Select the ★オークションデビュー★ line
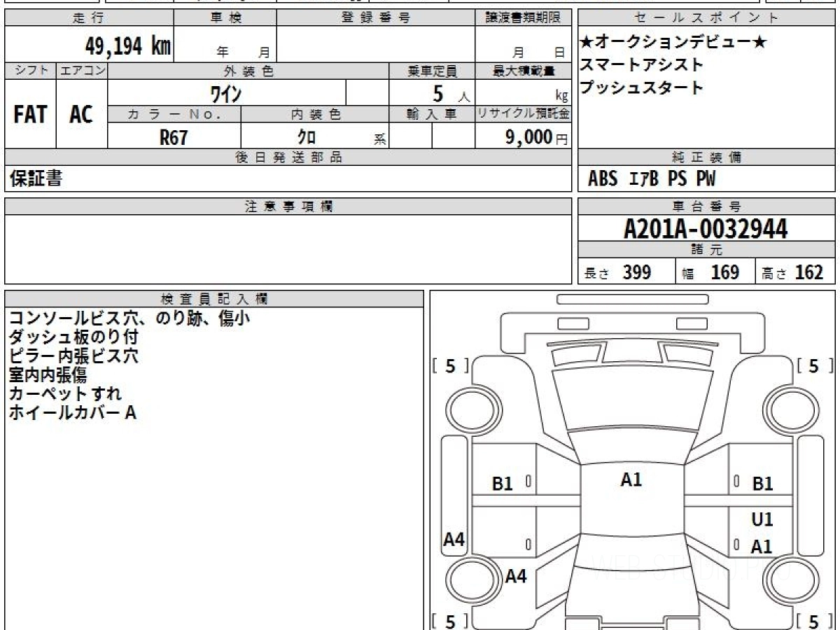This screenshot has width=840, height=630. 673,42
